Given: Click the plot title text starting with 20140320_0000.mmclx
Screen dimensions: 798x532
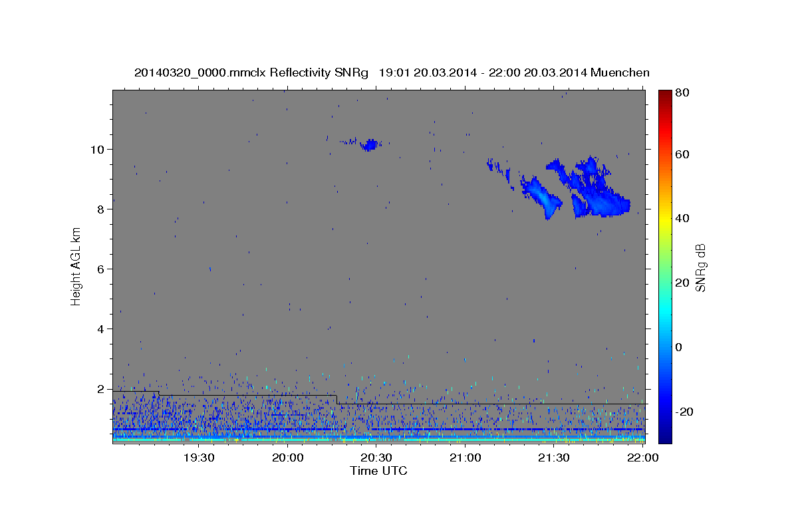Looking at the screenshot, I should coord(392,72).
